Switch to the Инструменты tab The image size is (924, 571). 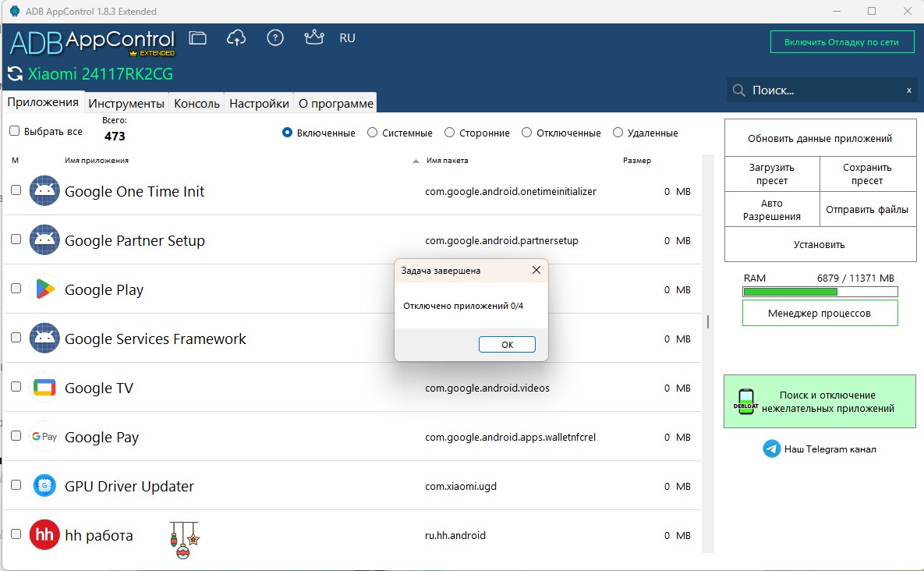126,103
